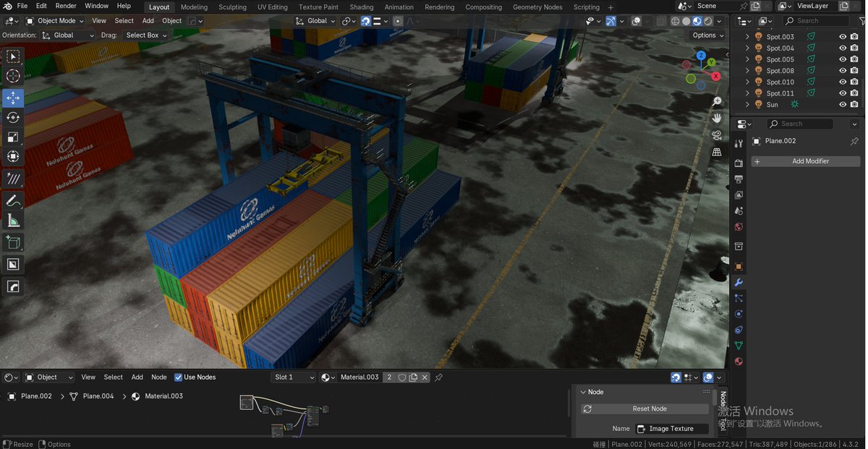Hide Spot.003 in viewport with eye icon
The height and width of the screenshot is (449, 868).
coord(843,37)
